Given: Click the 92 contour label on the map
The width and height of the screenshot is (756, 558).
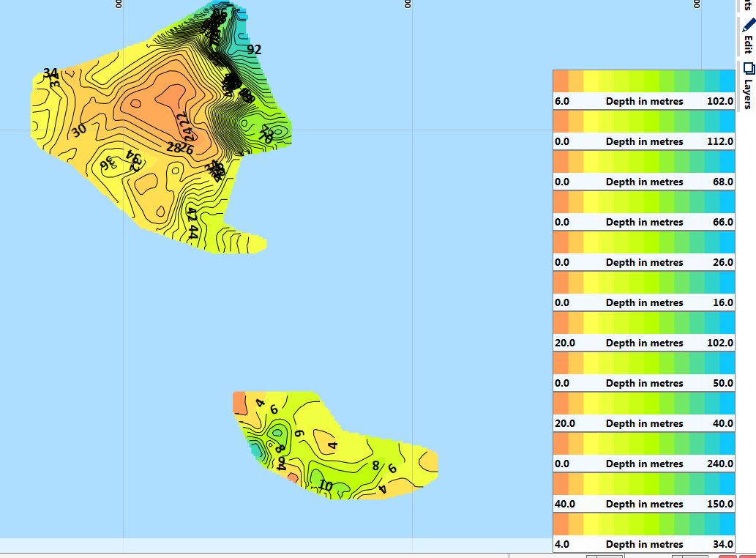Looking at the screenshot, I should point(254,50).
